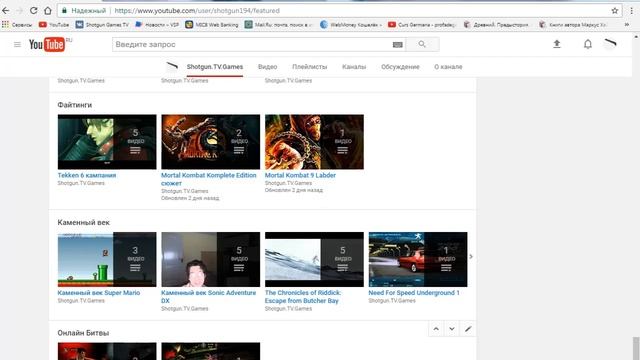Show next playlists with the right chevron
640x360 pixels.
click(x=471, y=257)
